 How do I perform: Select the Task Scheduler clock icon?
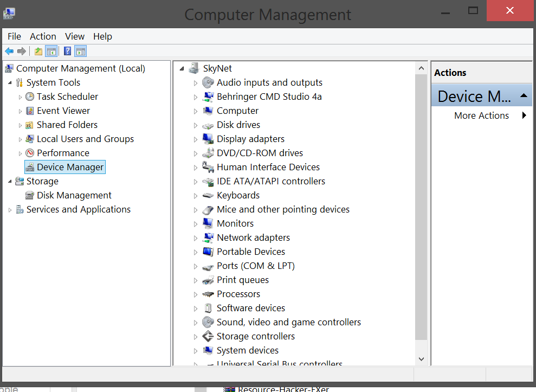30,97
